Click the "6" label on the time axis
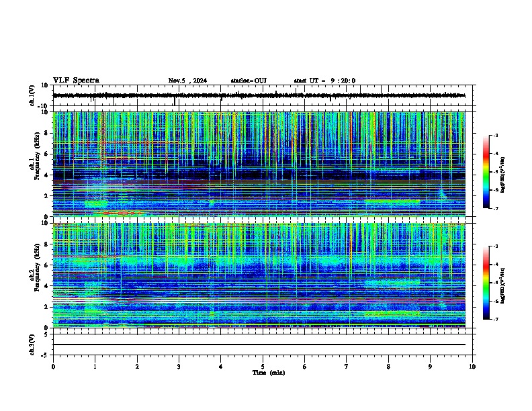 point(305,367)
